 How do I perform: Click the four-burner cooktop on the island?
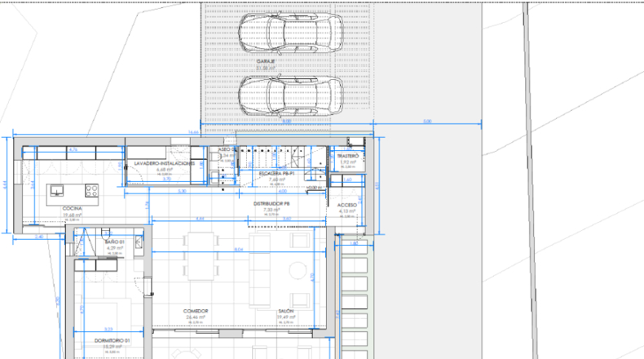coord(91,190)
